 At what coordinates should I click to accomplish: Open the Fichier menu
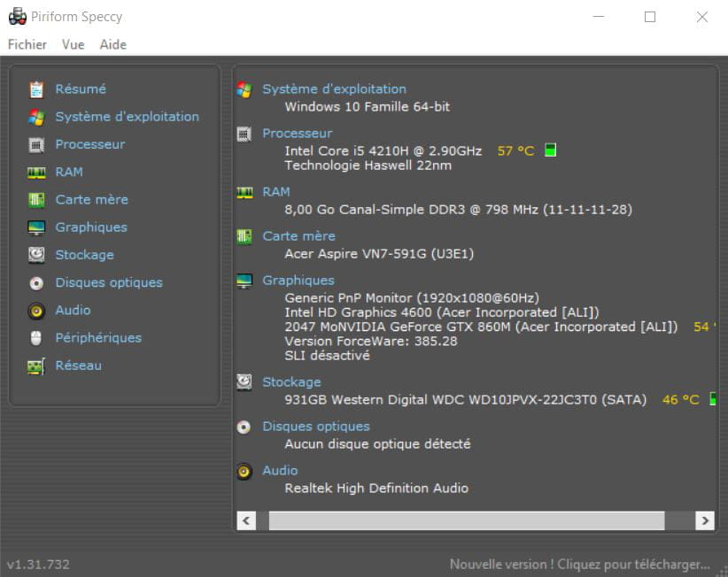point(27,44)
